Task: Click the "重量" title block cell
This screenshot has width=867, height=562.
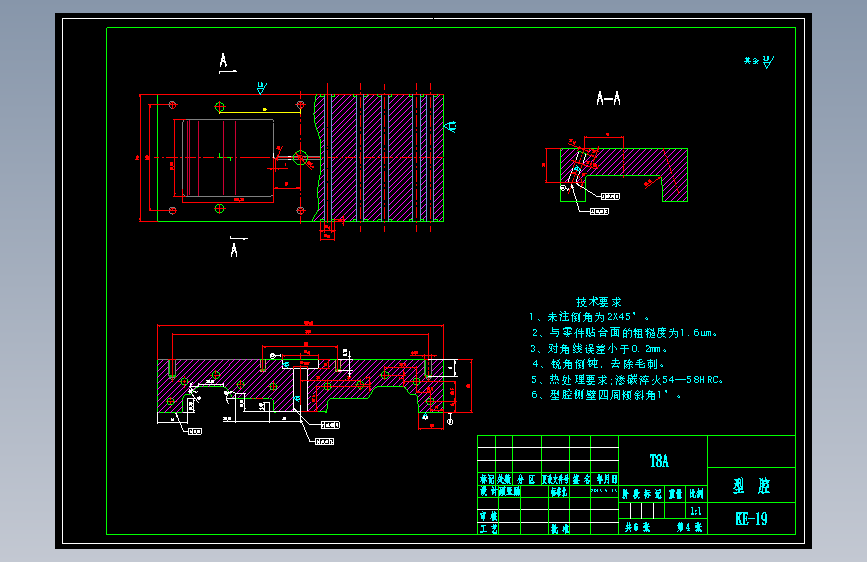Action: point(675,494)
